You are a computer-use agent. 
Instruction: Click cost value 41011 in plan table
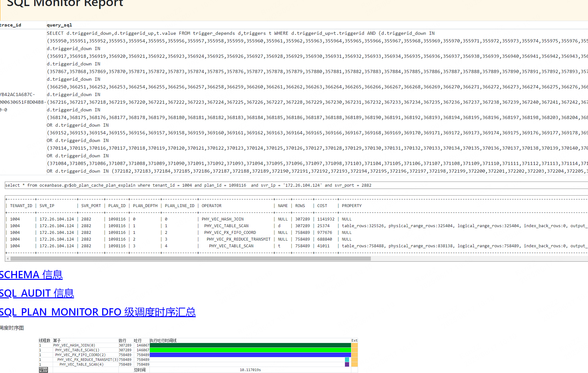[323, 246]
